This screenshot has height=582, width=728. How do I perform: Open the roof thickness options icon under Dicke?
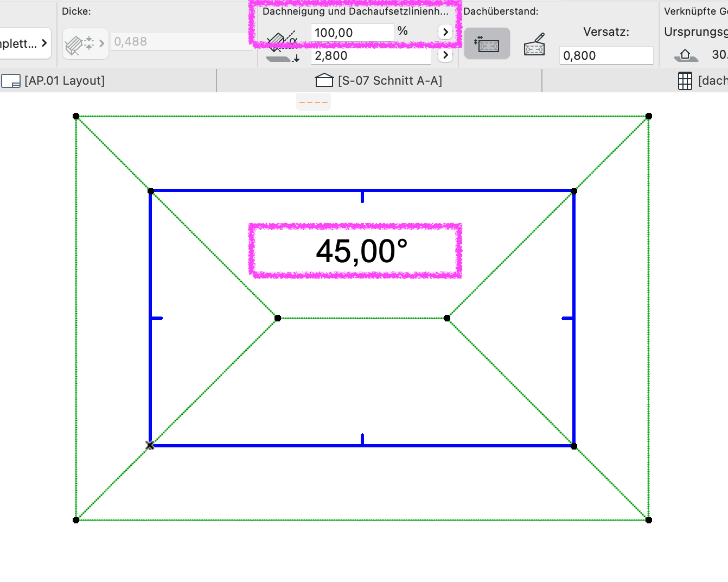pos(85,43)
